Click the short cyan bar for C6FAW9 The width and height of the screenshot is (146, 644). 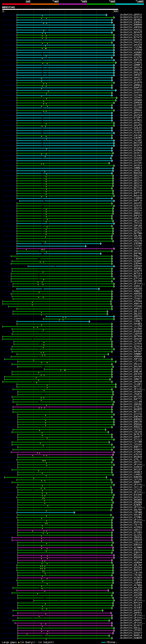(x=46, y=512)
